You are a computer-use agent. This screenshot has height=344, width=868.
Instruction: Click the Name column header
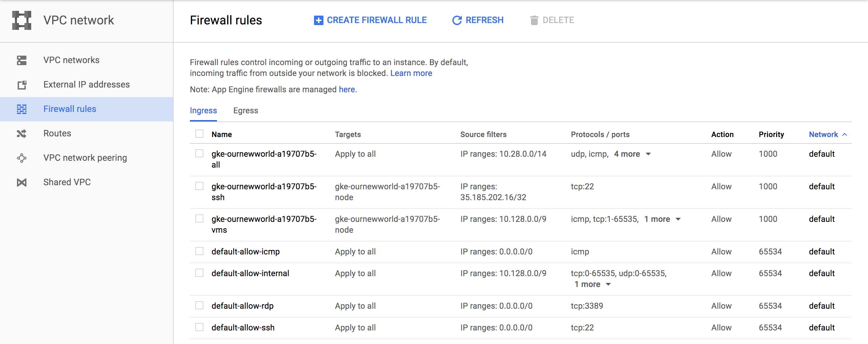[222, 134]
